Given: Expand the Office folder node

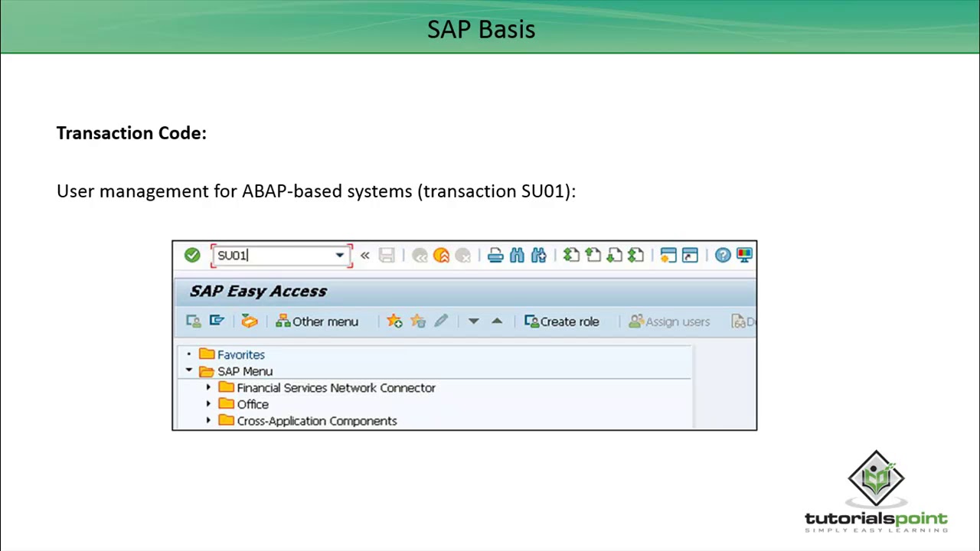Looking at the screenshot, I should pyautogui.click(x=208, y=404).
